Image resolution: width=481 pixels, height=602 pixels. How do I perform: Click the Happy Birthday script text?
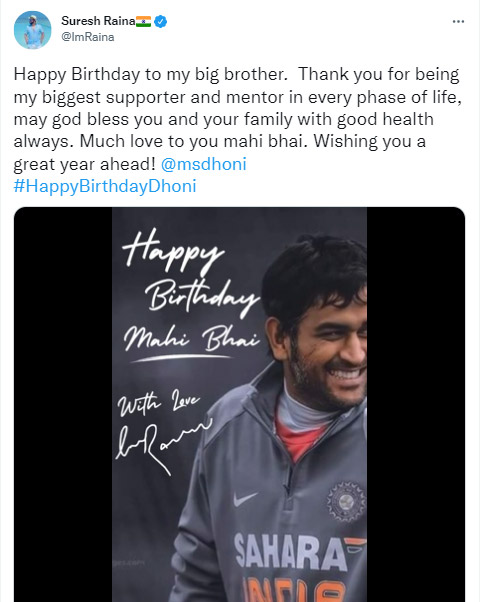point(191,274)
